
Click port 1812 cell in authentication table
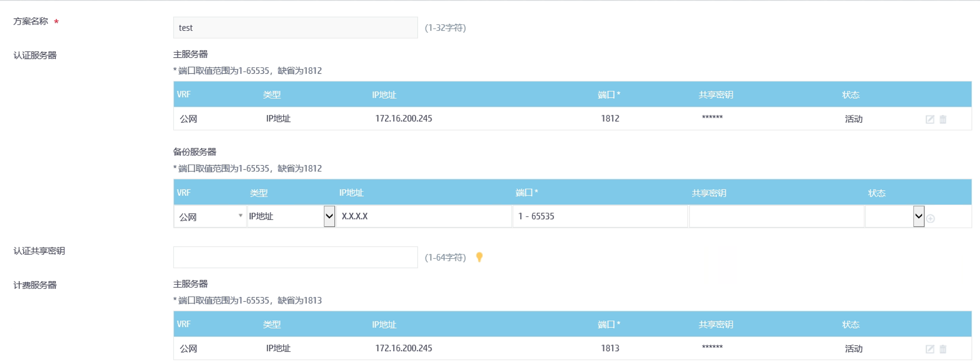tap(610, 119)
